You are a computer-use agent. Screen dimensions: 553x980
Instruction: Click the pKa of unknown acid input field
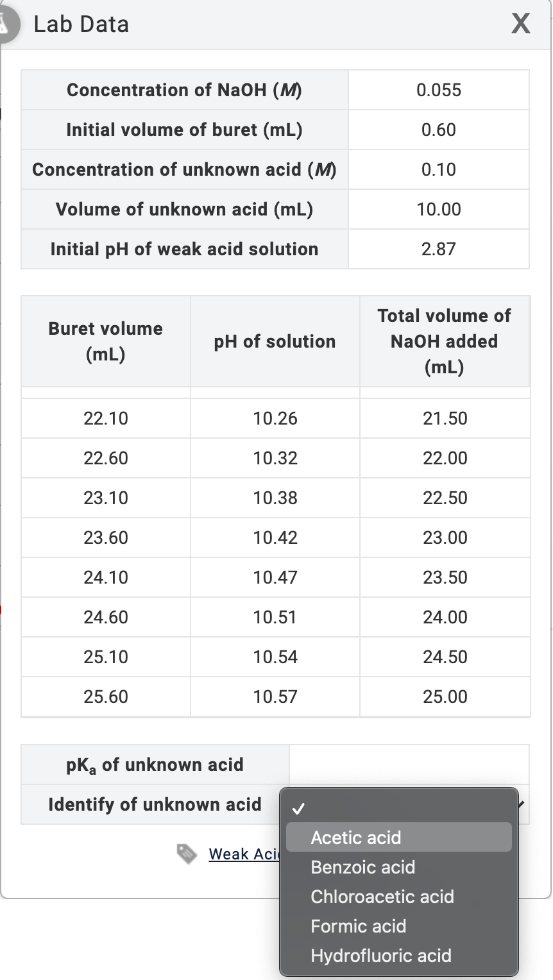click(x=408, y=764)
